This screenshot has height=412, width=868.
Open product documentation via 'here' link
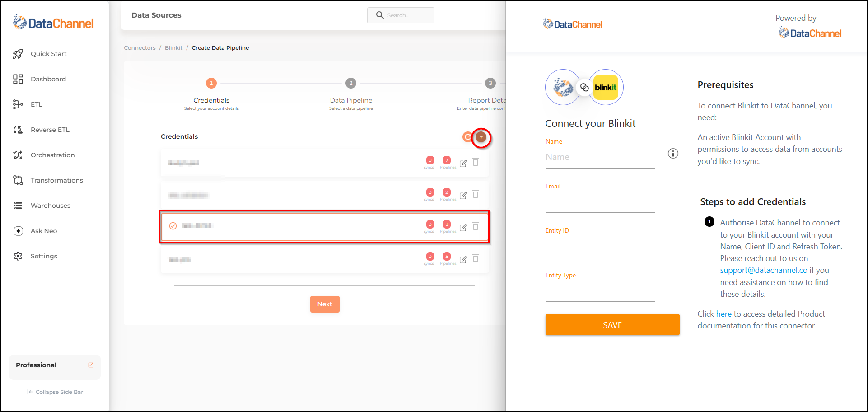click(723, 314)
